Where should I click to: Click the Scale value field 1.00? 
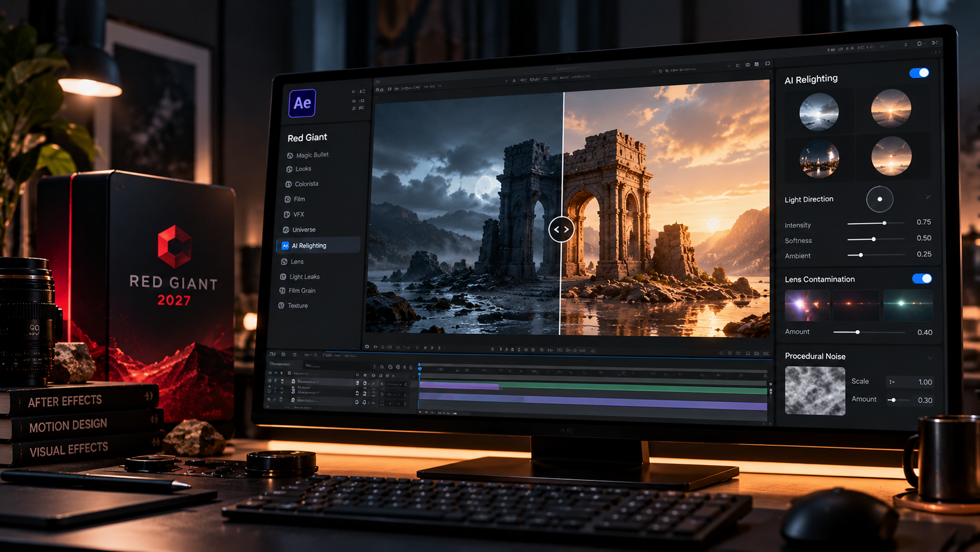[910, 382]
